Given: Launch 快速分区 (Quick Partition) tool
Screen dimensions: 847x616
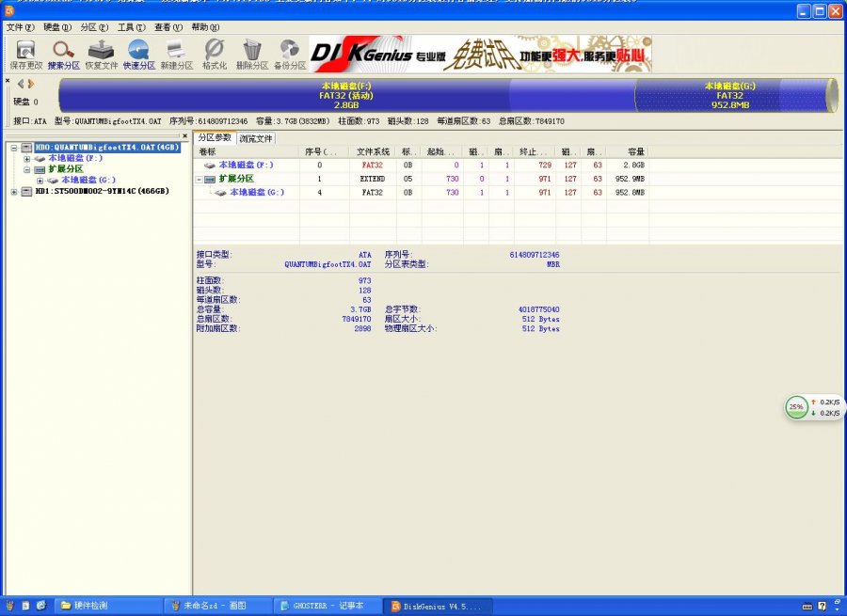Looking at the screenshot, I should click(x=138, y=55).
